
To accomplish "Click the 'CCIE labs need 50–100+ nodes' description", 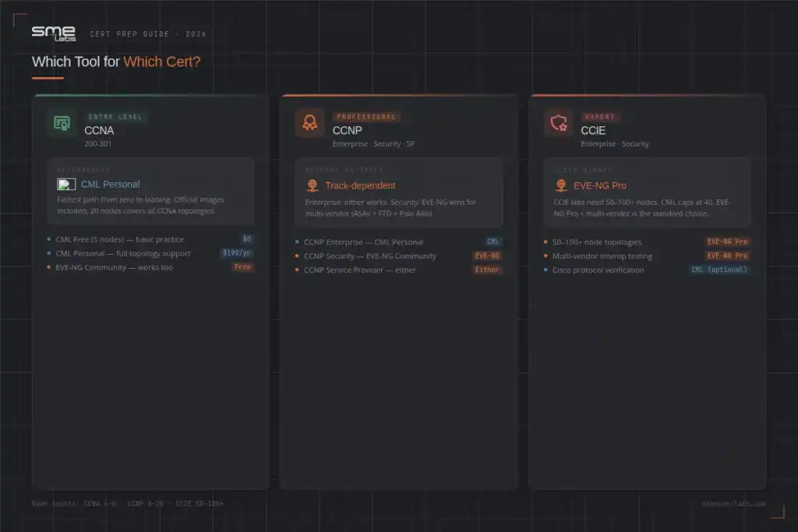I will click(642, 207).
